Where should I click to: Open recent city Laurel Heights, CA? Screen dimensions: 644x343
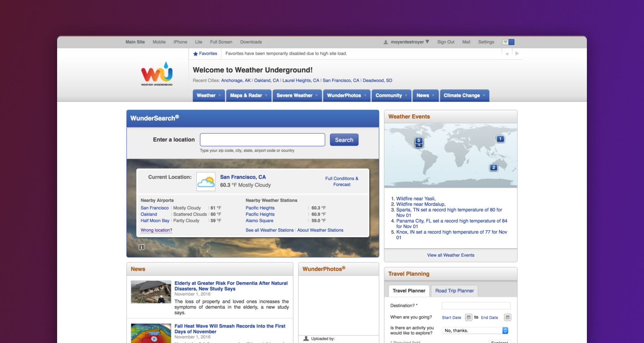click(x=301, y=81)
